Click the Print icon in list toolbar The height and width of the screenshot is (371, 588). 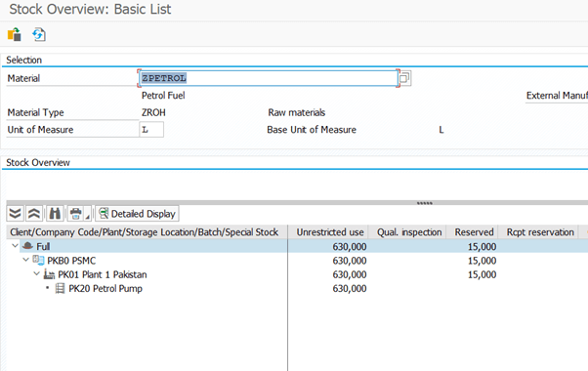click(x=76, y=214)
